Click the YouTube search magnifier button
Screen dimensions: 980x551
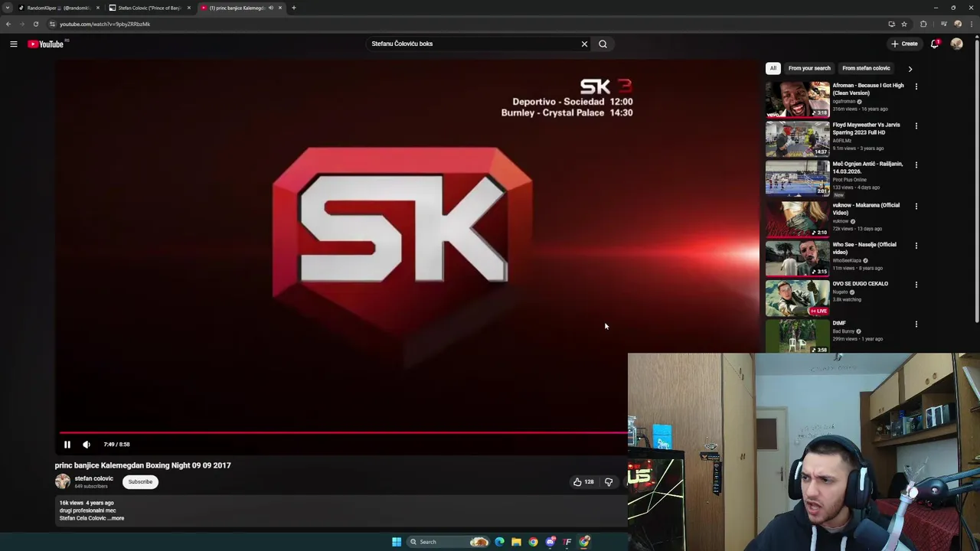tap(603, 44)
